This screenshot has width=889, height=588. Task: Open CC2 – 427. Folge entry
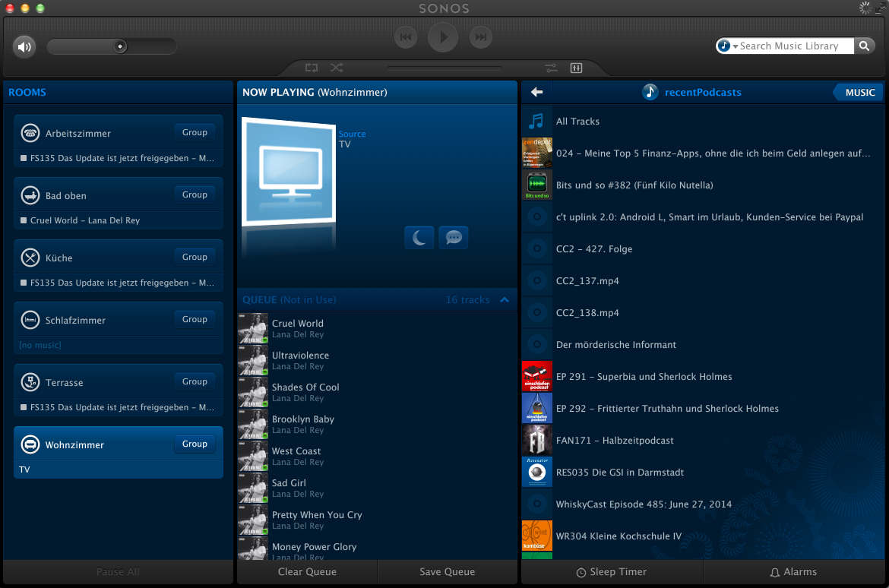pyautogui.click(x=703, y=248)
